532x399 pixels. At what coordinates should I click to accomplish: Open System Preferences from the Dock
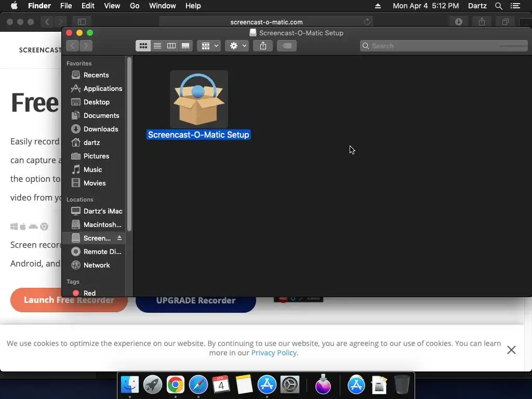tap(290, 385)
